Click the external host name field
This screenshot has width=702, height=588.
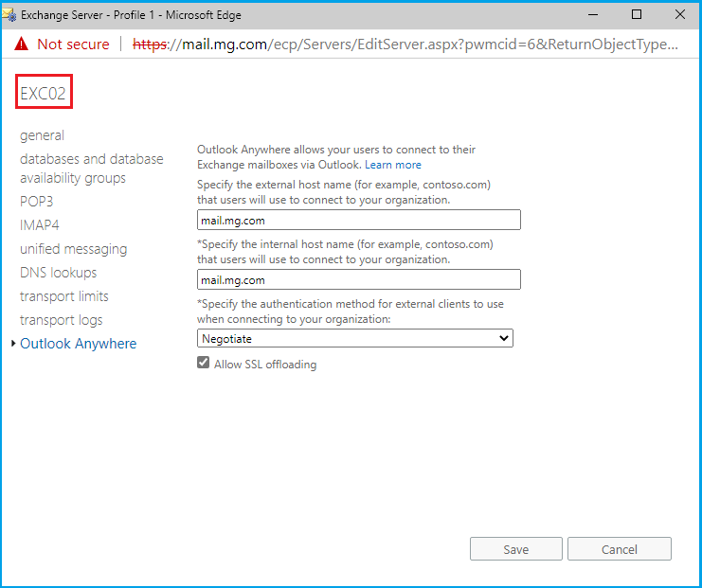coord(359,220)
